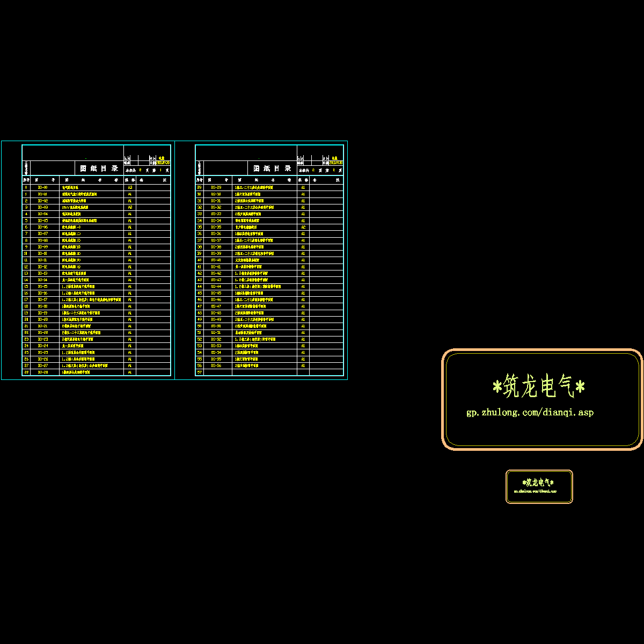Click drawing number DS-14 in left table
Screen dimensions: 644x644
(x=43, y=280)
